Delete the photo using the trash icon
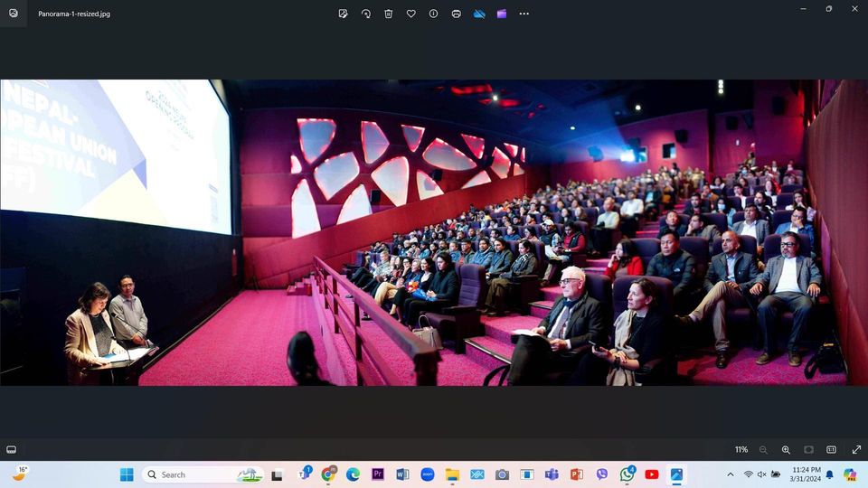 (389, 14)
